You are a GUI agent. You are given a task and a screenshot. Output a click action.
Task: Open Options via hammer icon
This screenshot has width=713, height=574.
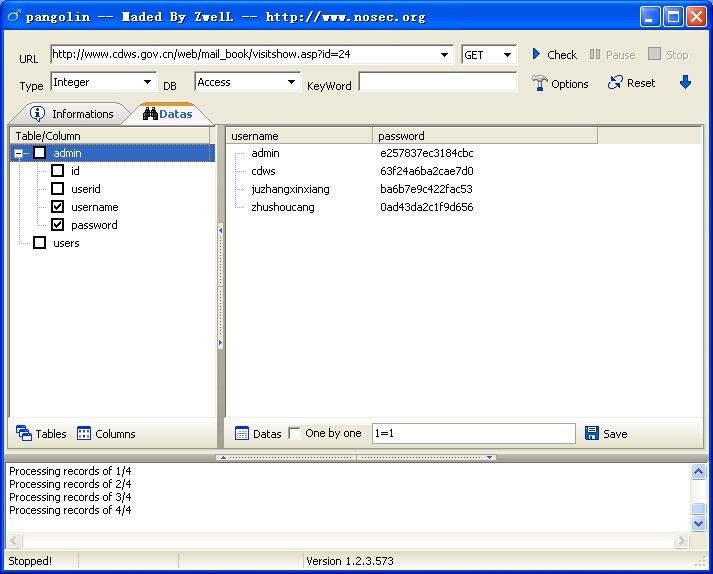tap(539, 83)
